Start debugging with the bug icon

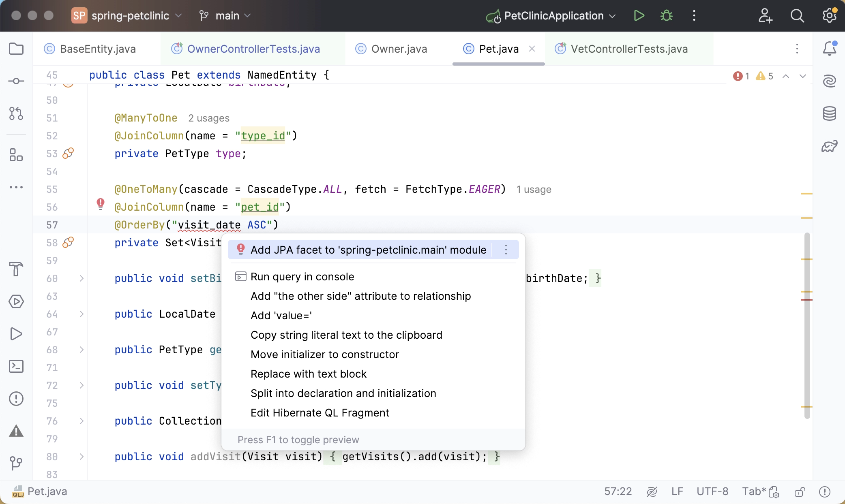(x=666, y=15)
